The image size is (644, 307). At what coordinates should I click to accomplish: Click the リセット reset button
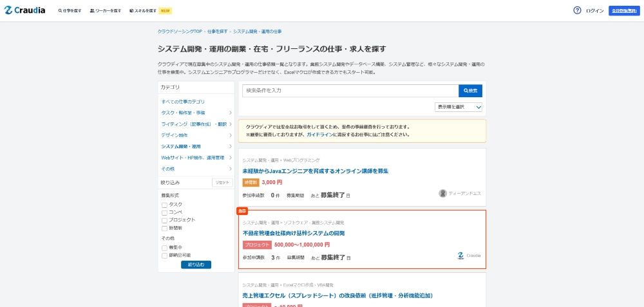point(222,183)
